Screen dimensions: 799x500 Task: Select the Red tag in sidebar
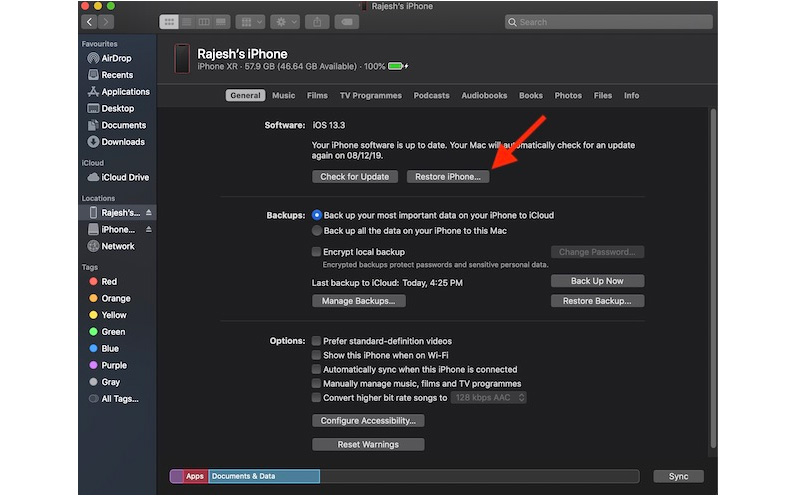pos(109,282)
